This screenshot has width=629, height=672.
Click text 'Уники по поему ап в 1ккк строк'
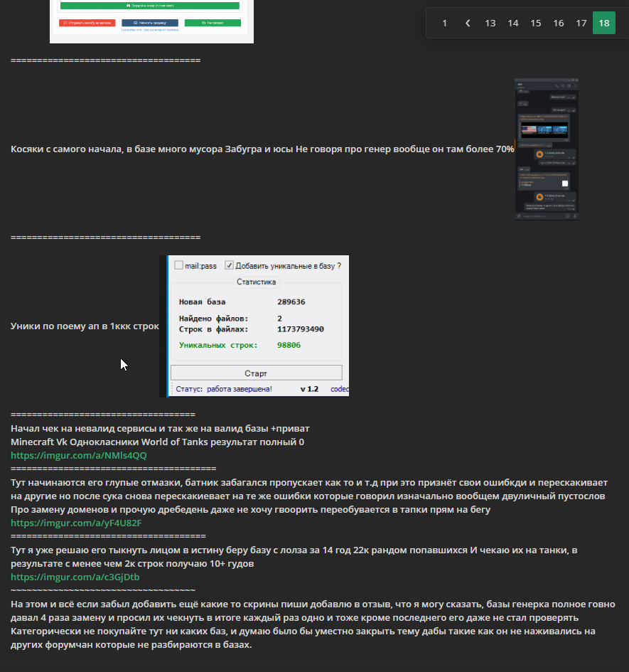85,326
